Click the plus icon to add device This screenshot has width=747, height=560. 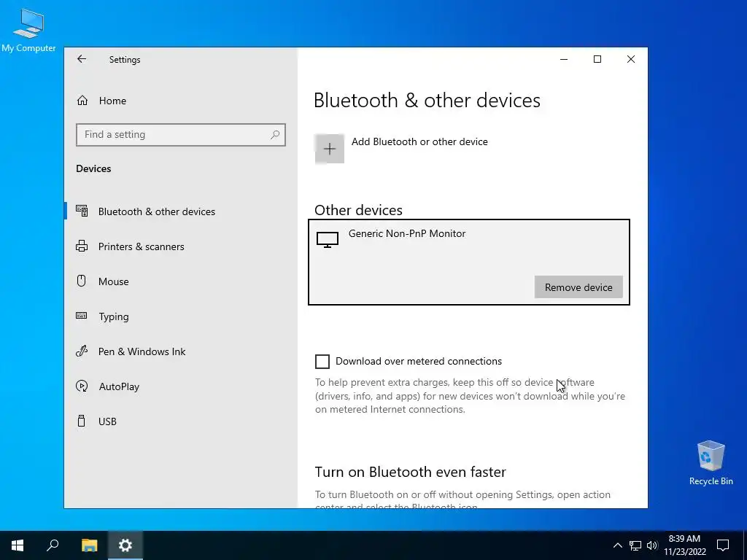[x=330, y=149]
